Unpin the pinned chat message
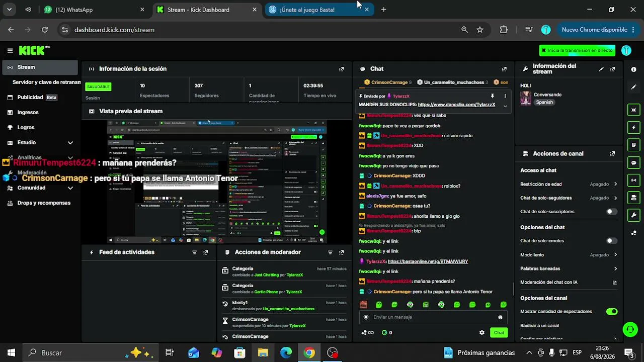This screenshot has width=644, height=362. (493, 96)
